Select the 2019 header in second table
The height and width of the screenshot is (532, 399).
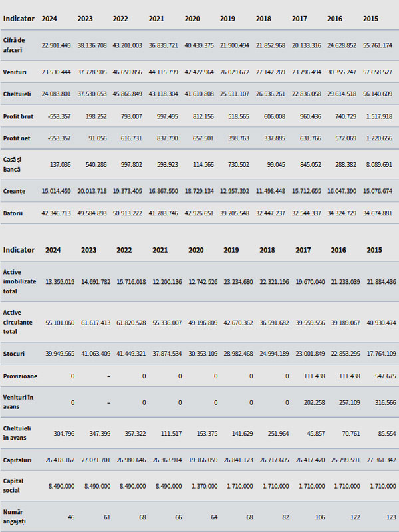tap(231, 250)
